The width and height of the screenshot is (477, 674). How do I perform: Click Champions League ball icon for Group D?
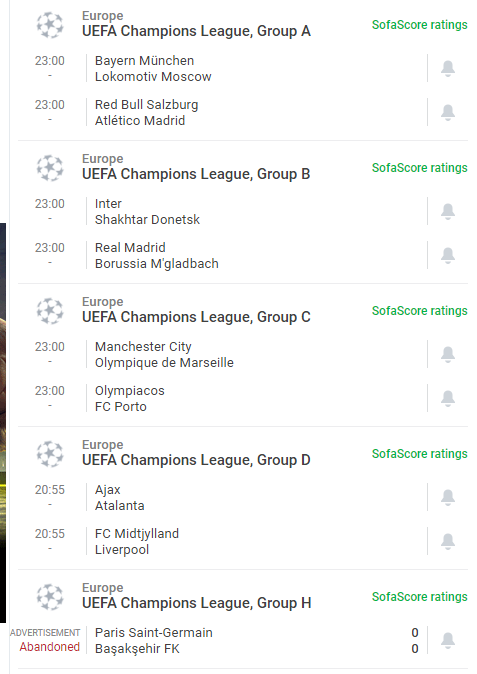tap(50, 453)
